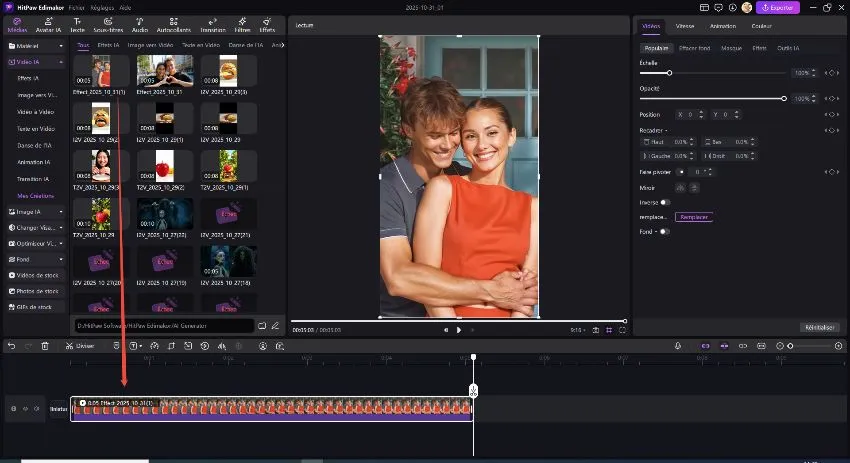Click the undo arrow in timeline toolbar

click(11, 346)
